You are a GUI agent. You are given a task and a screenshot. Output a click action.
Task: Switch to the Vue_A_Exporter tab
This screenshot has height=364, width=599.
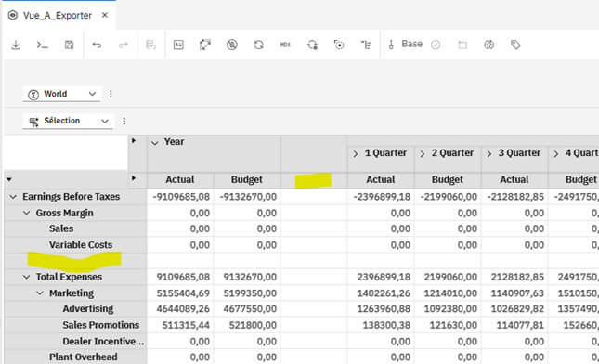(58, 15)
